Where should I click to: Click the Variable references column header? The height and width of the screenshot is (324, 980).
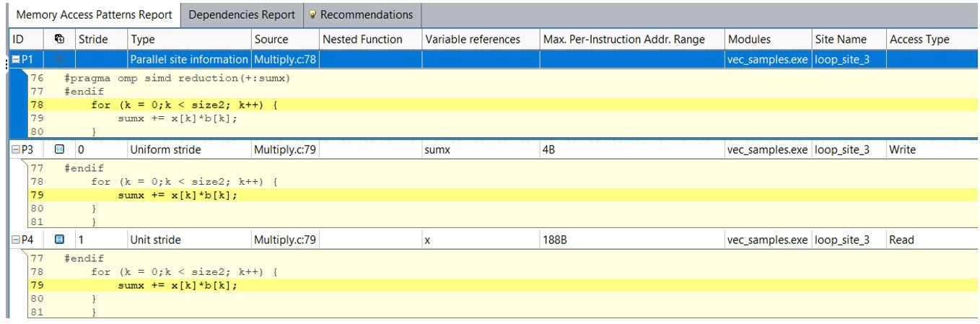click(x=472, y=39)
